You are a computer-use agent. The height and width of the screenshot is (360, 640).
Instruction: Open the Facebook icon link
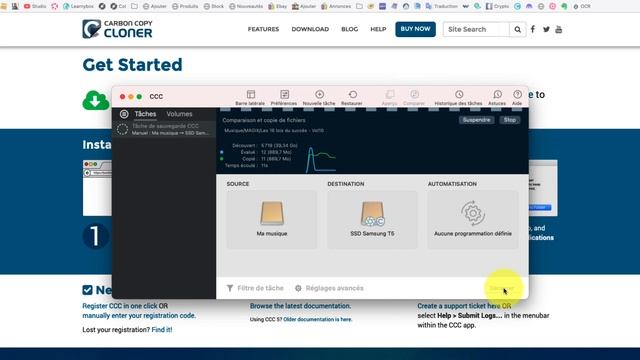pyautogui.click(x=533, y=29)
